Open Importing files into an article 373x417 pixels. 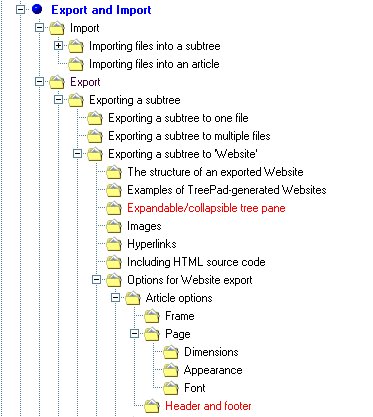154,64
